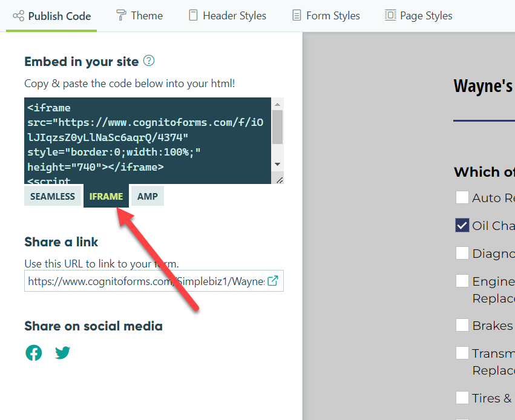Image resolution: width=515 pixels, height=420 pixels.
Task: Check the Engine Replace... checkbox
Action: pyautogui.click(x=462, y=281)
